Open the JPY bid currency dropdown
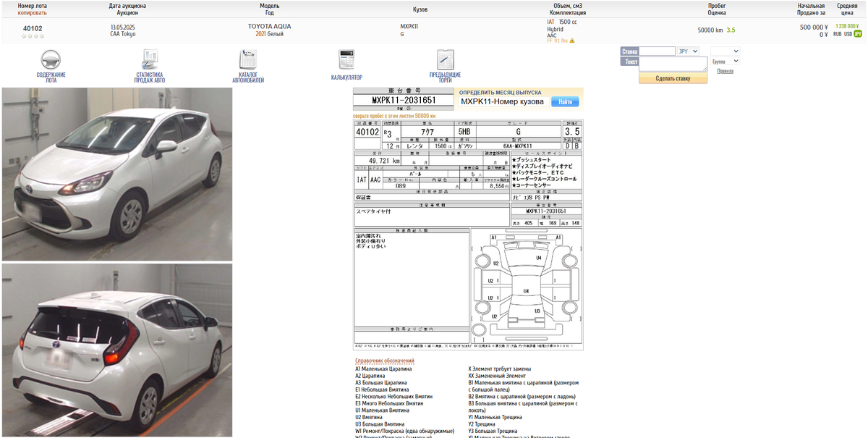Screen dimensions: 868x438 pos(689,51)
